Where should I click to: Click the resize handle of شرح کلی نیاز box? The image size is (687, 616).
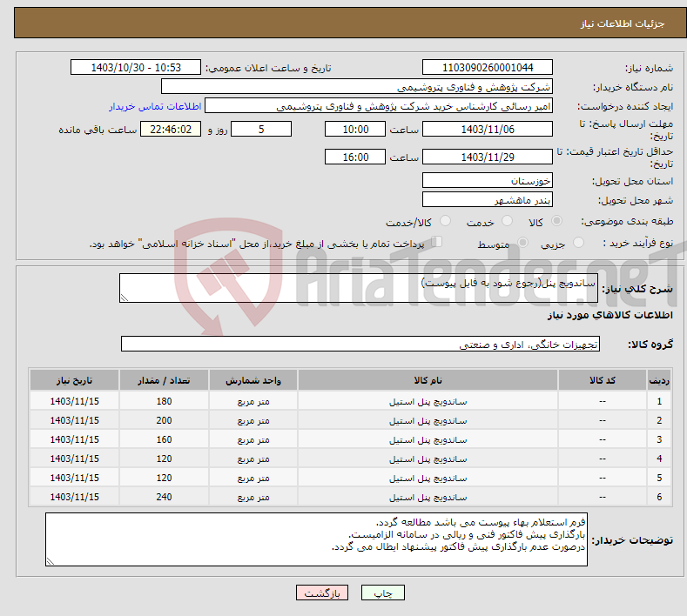click(x=125, y=298)
